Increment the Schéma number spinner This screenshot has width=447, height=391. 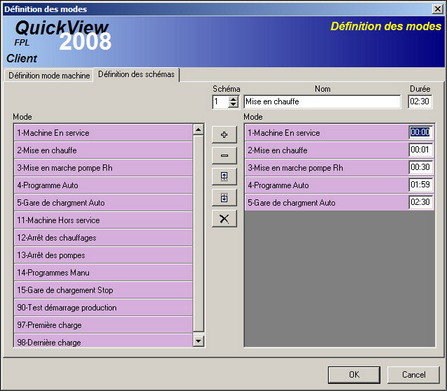pyautogui.click(x=233, y=99)
